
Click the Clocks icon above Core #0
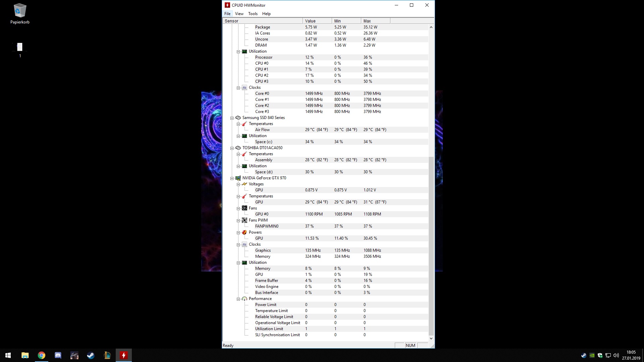coord(245,87)
